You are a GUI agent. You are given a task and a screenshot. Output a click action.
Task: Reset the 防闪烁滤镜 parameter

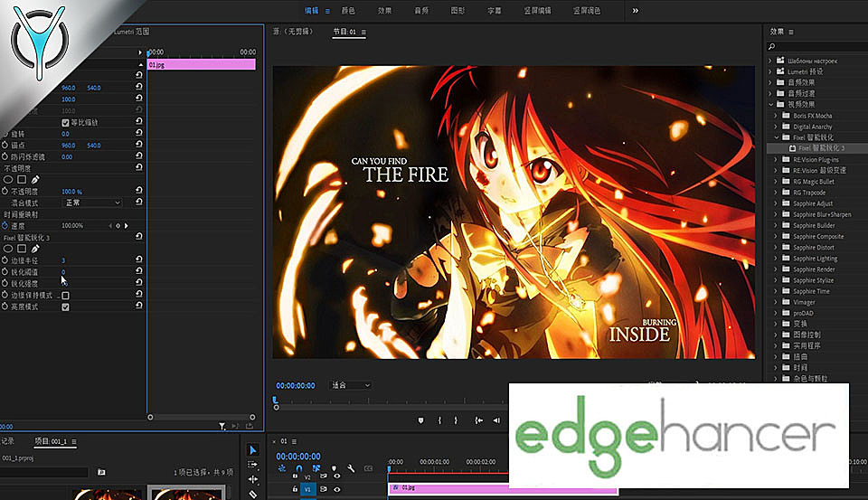point(139,156)
